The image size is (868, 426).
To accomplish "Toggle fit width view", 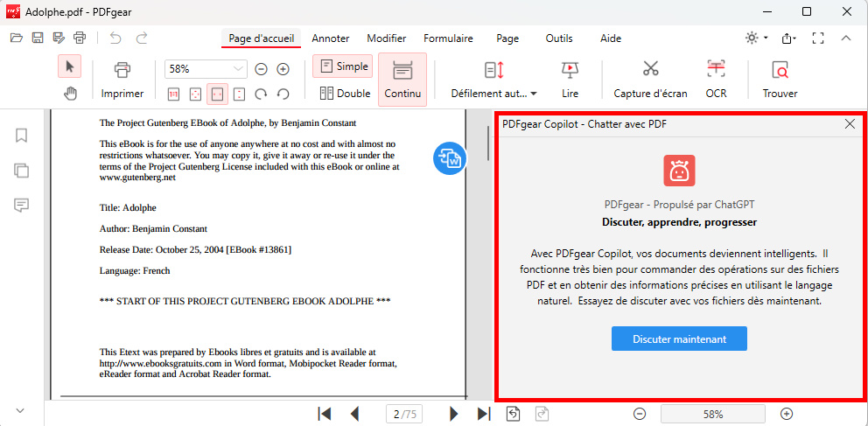I will point(217,94).
